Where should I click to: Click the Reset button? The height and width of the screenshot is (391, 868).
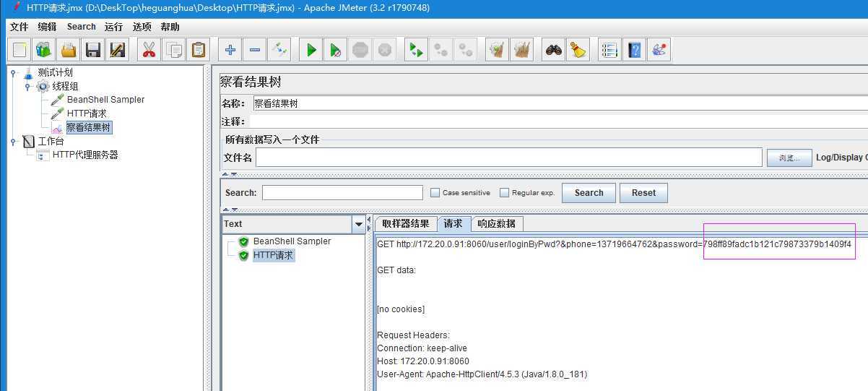(643, 193)
